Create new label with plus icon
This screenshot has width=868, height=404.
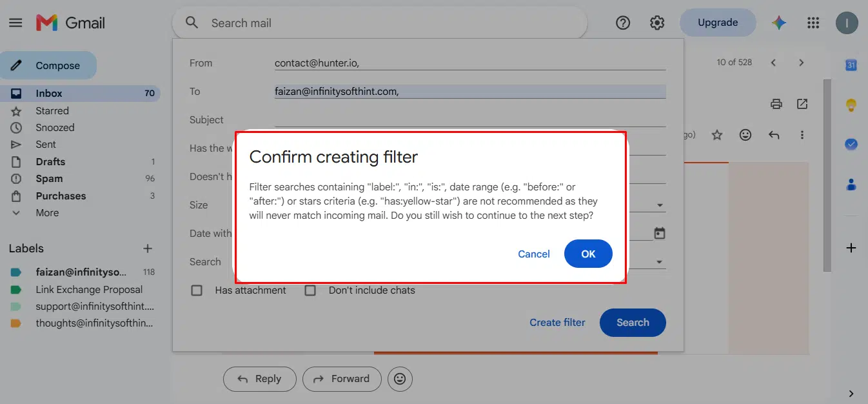pos(148,248)
